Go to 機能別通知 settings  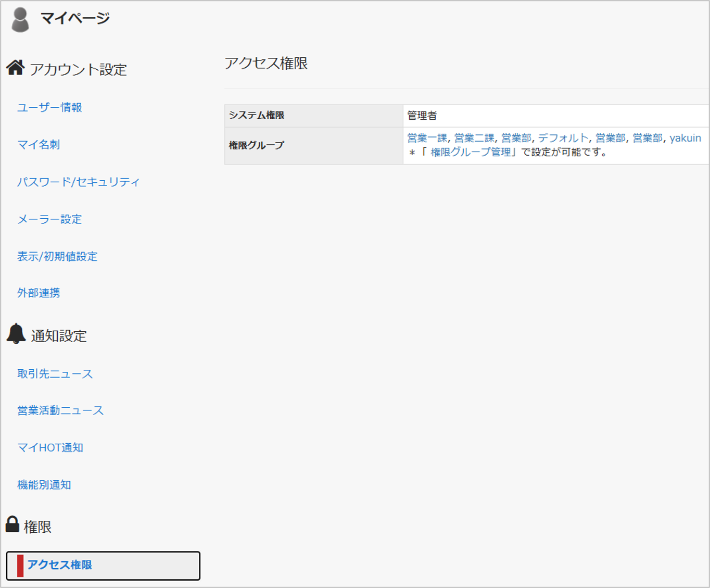point(44,484)
